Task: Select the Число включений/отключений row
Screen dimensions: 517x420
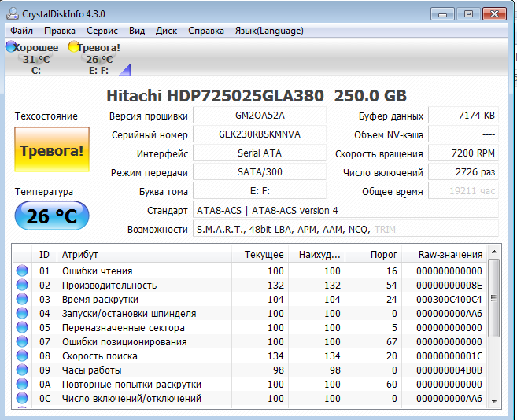Action: click(249, 399)
